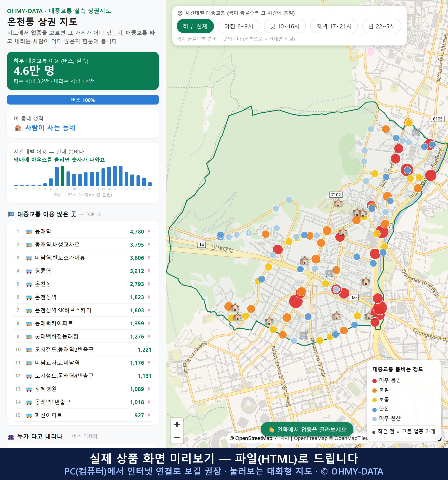Viewport: 448px width, 480px height.
Task: Click the 사람이 사는 동네 label
Action: click(x=50, y=128)
